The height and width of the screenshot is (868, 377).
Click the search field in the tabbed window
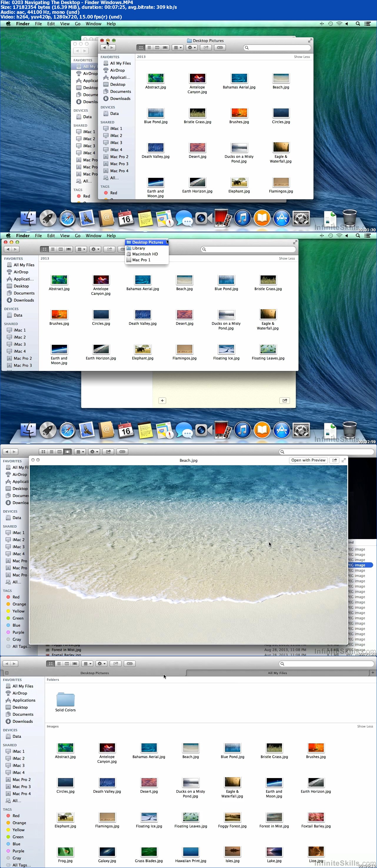(x=326, y=663)
